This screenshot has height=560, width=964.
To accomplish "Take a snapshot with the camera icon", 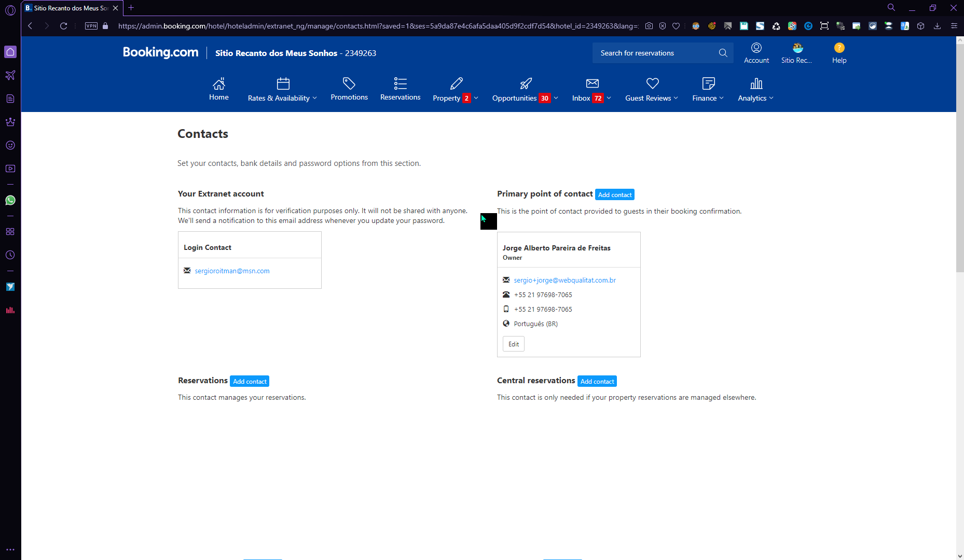I will [x=649, y=26].
